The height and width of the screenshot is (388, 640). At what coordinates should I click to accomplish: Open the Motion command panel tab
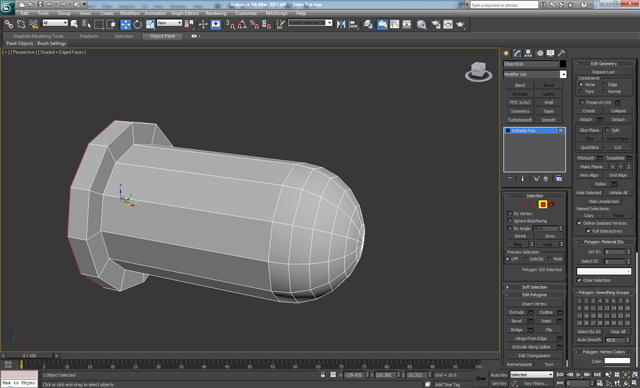(x=540, y=53)
